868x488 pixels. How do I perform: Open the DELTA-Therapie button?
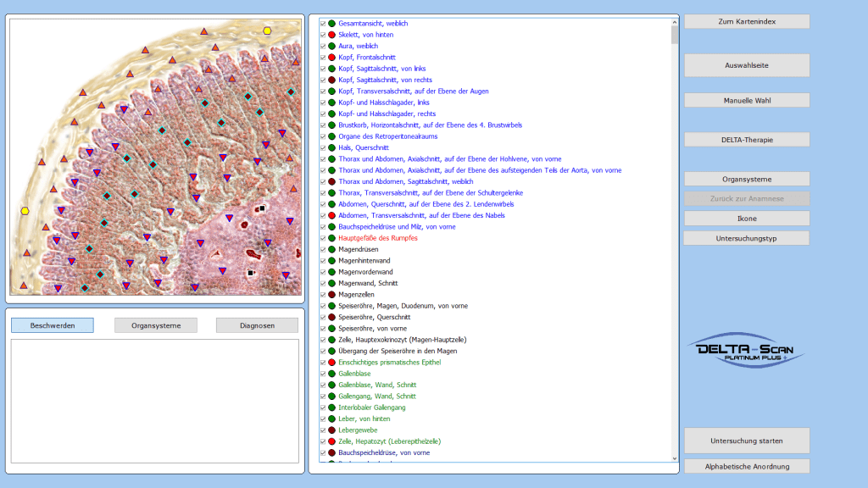747,140
